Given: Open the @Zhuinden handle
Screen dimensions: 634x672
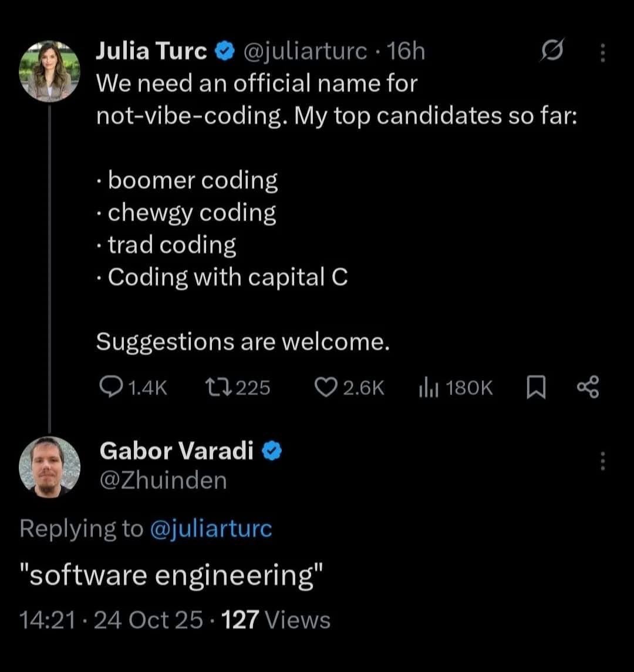Looking at the screenshot, I should (x=163, y=481).
